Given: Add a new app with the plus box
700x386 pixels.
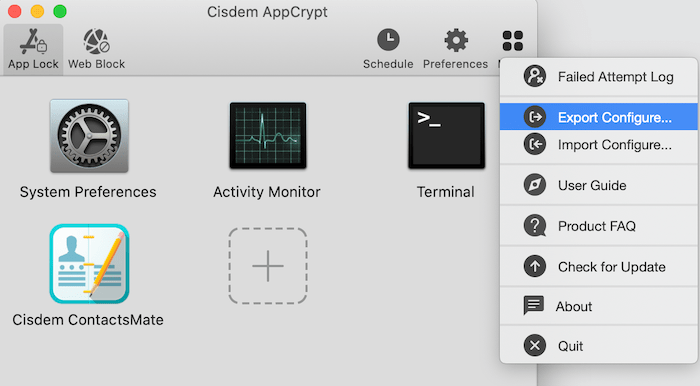Looking at the screenshot, I should pos(268,266).
